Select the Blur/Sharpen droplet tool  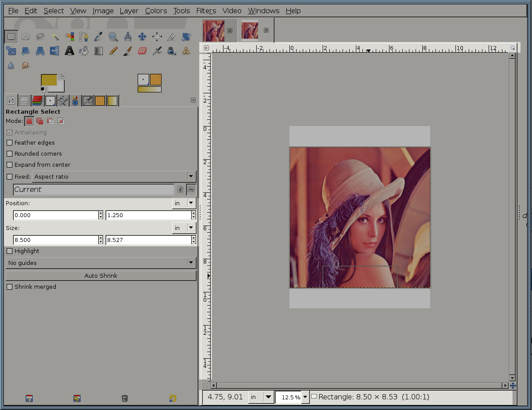tap(11, 65)
